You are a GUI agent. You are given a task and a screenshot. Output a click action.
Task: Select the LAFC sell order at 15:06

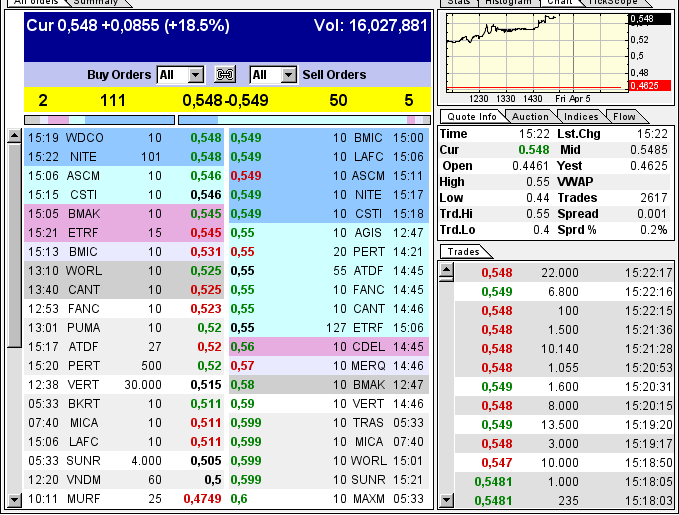pyautogui.click(x=329, y=157)
